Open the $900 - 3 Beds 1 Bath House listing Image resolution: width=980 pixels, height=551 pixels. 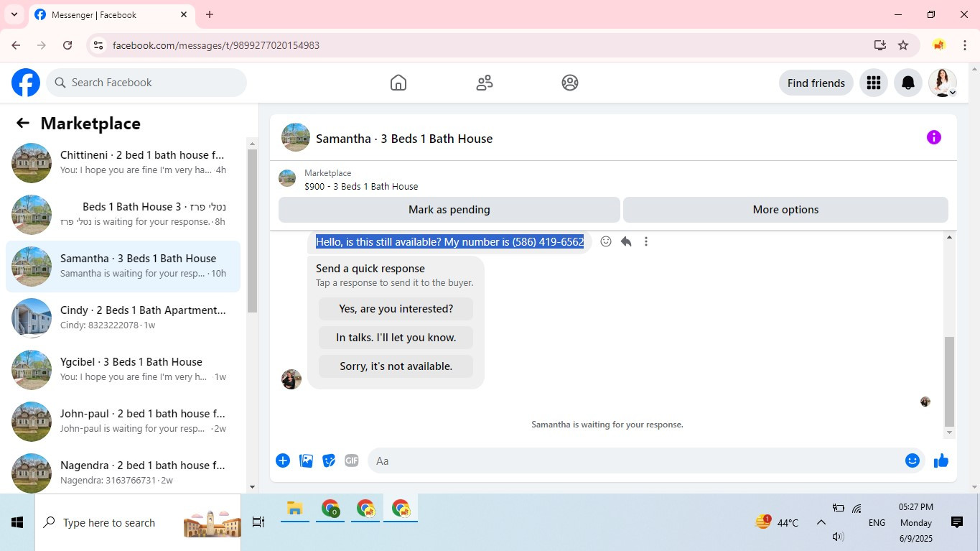pyautogui.click(x=361, y=186)
